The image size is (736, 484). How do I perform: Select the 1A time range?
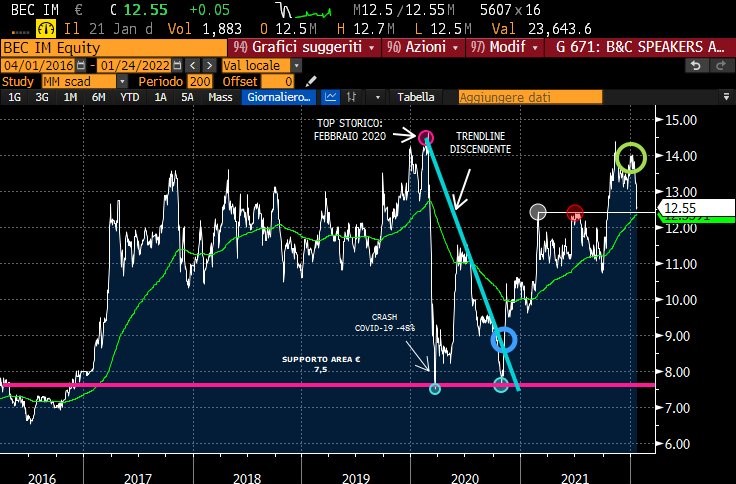click(x=160, y=97)
